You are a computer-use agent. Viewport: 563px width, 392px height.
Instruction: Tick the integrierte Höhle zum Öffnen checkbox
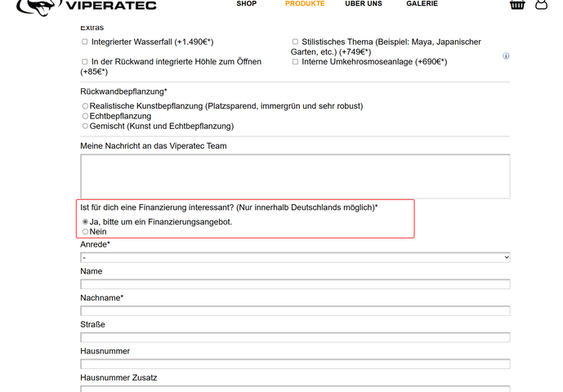(85, 61)
